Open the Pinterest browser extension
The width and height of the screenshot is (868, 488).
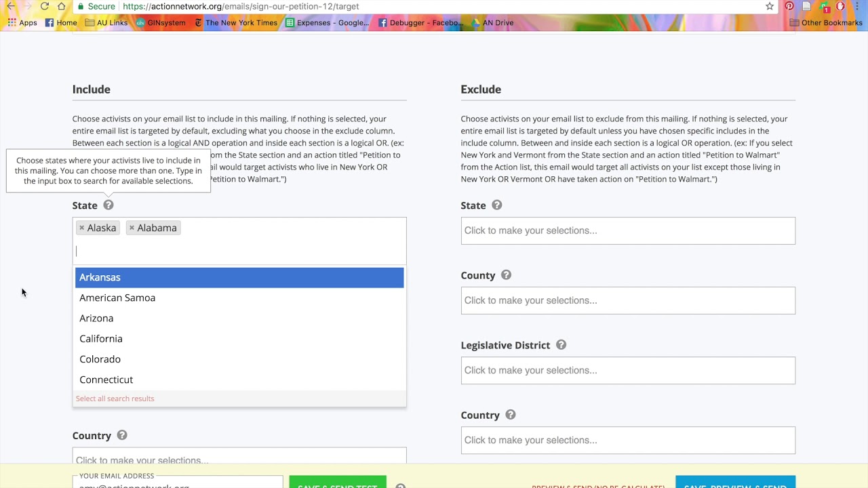789,6
